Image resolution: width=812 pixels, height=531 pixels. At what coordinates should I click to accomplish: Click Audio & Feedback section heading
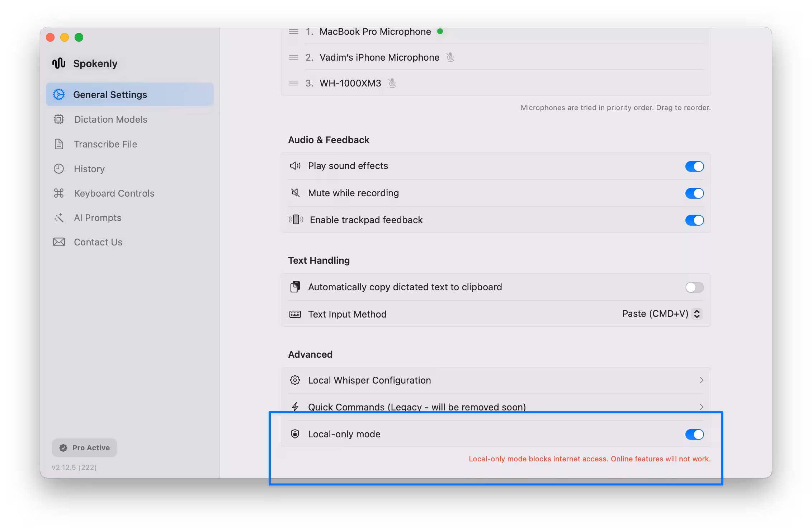(329, 140)
